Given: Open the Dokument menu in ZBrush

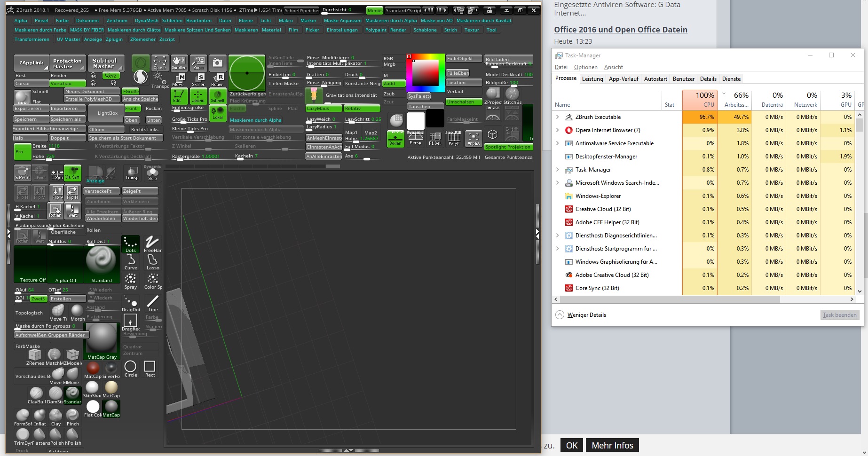Looking at the screenshot, I should (87, 21).
